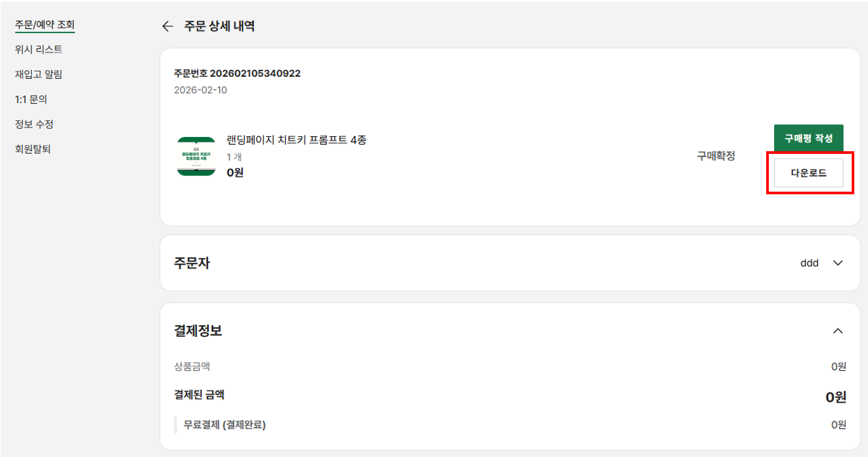Click the orderer name ddd
The width and height of the screenshot is (868, 457).
point(809,263)
